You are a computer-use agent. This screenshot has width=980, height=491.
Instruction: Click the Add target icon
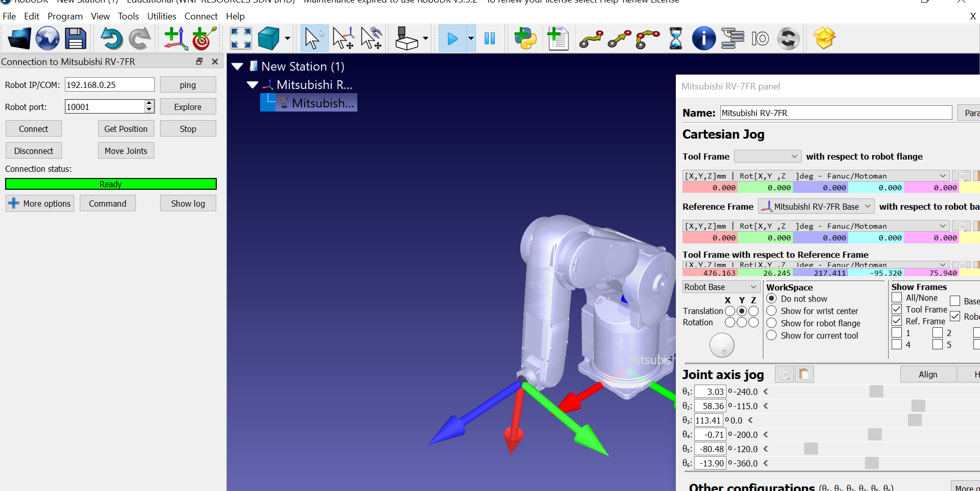tap(204, 39)
